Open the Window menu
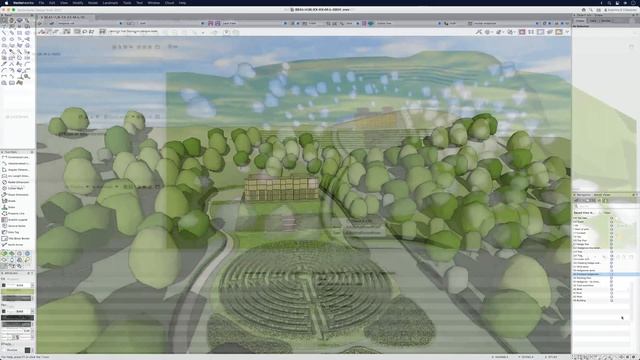This screenshot has width=640, height=360. (153, 2)
